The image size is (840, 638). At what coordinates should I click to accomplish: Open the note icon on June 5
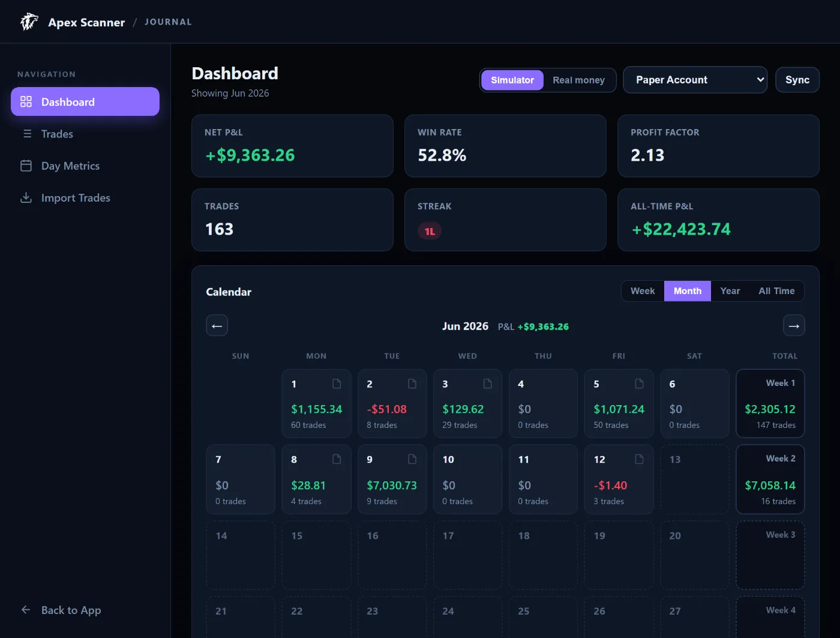[639, 384]
